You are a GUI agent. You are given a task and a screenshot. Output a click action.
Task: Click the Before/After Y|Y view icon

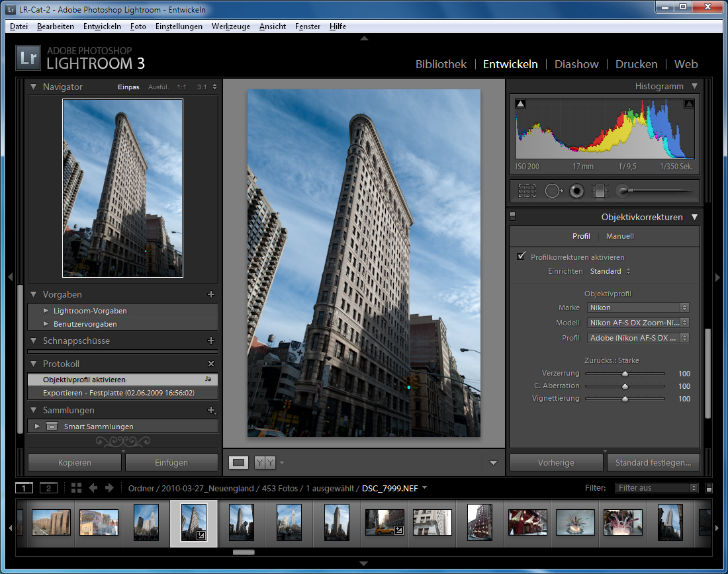tap(265, 463)
